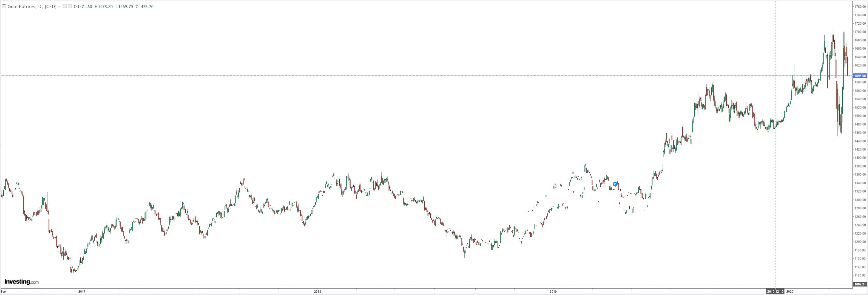Click the 2019 label on time axis
Image resolution: width=868 pixels, height=295 pixels.
[553, 291]
